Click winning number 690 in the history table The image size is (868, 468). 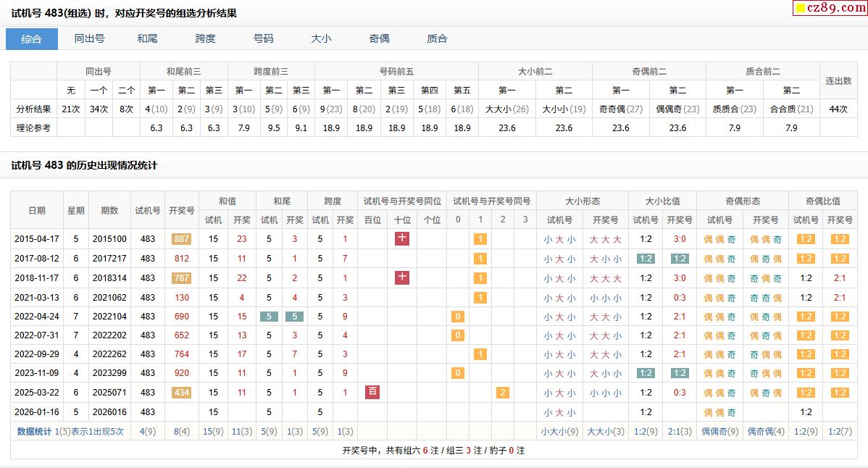(181, 317)
